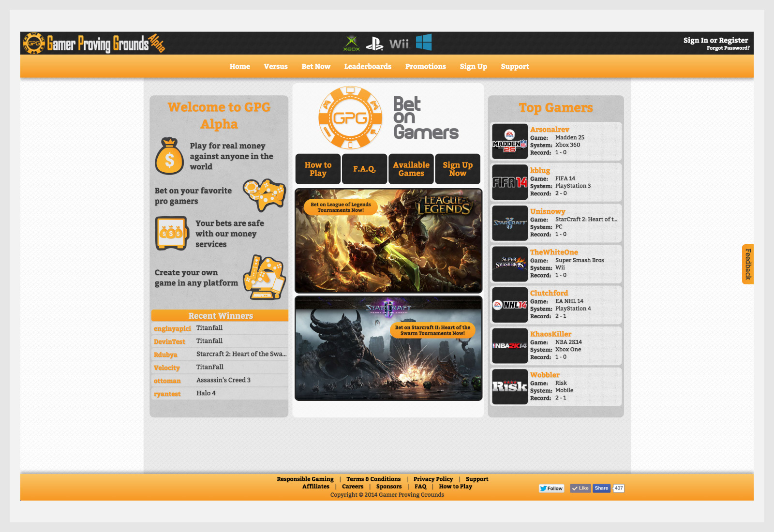The height and width of the screenshot is (532, 774).
Task: Open Wobbler's gamer profile name
Action: [545, 375]
